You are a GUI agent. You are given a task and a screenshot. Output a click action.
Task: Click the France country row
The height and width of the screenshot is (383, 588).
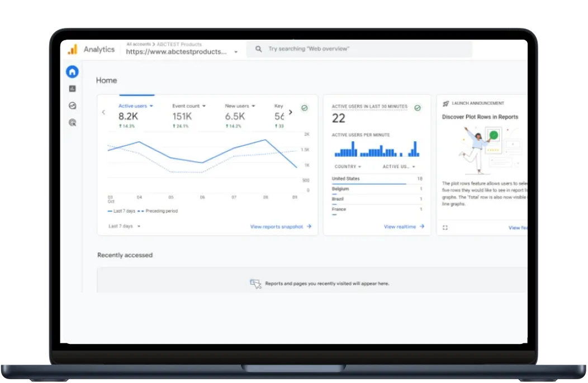(377, 210)
